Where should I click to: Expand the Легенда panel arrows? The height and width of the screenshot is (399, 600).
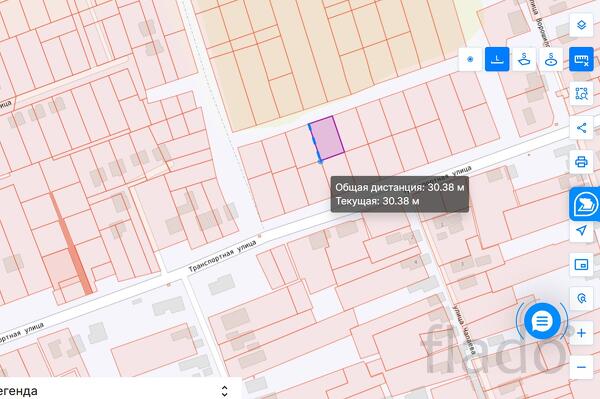(225, 391)
